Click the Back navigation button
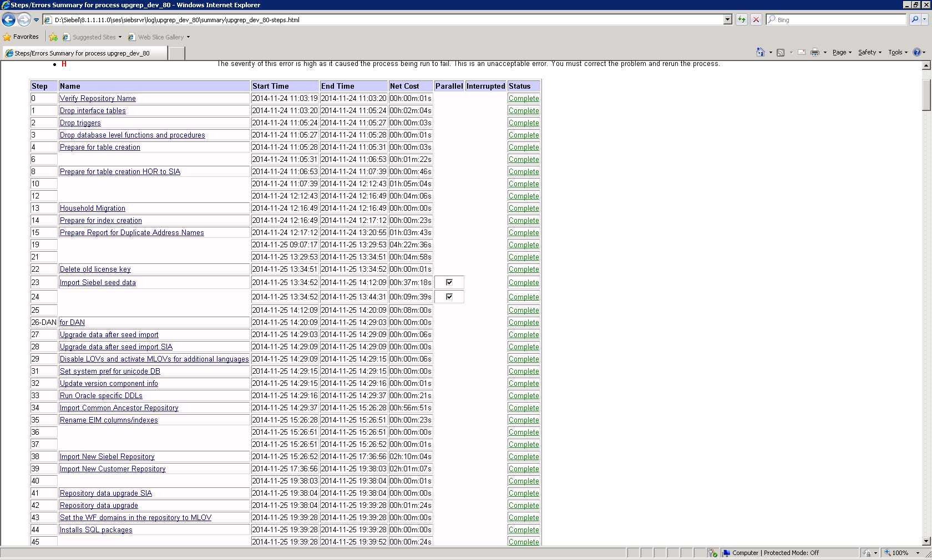Screen dimensions: 932x560 point(8,20)
